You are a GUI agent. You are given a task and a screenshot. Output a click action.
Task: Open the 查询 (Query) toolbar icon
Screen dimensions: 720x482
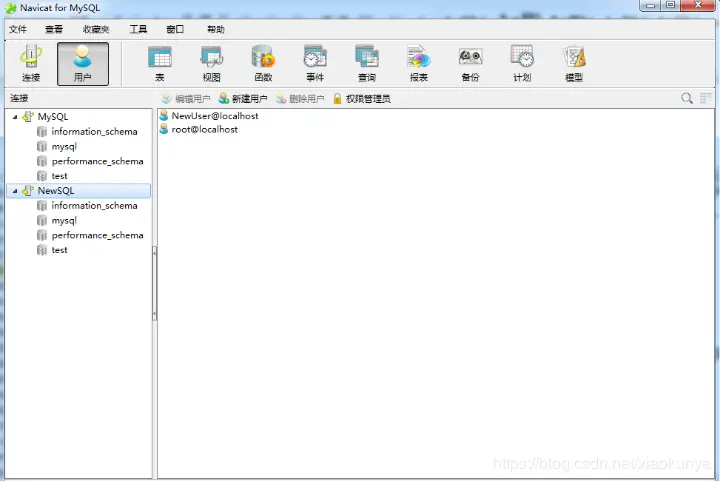(367, 63)
